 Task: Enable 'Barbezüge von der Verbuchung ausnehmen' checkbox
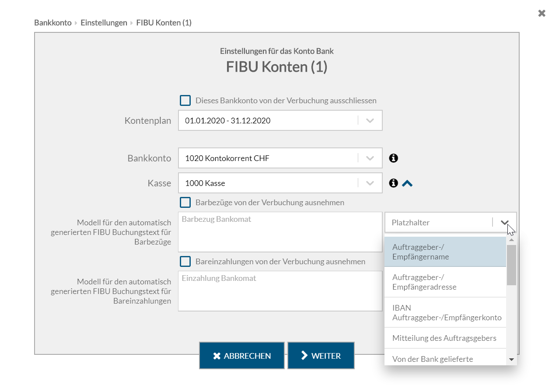pyautogui.click(x=185, y=202)
